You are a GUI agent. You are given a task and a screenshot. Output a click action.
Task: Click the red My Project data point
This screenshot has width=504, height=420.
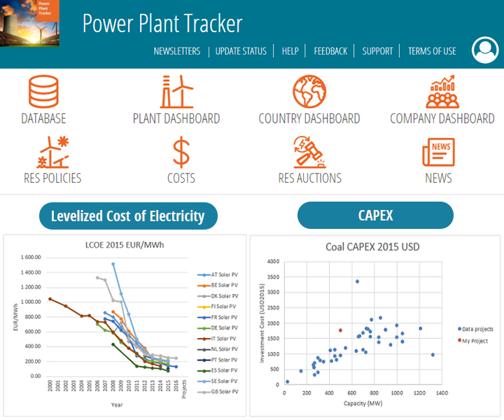pos(340,330)
